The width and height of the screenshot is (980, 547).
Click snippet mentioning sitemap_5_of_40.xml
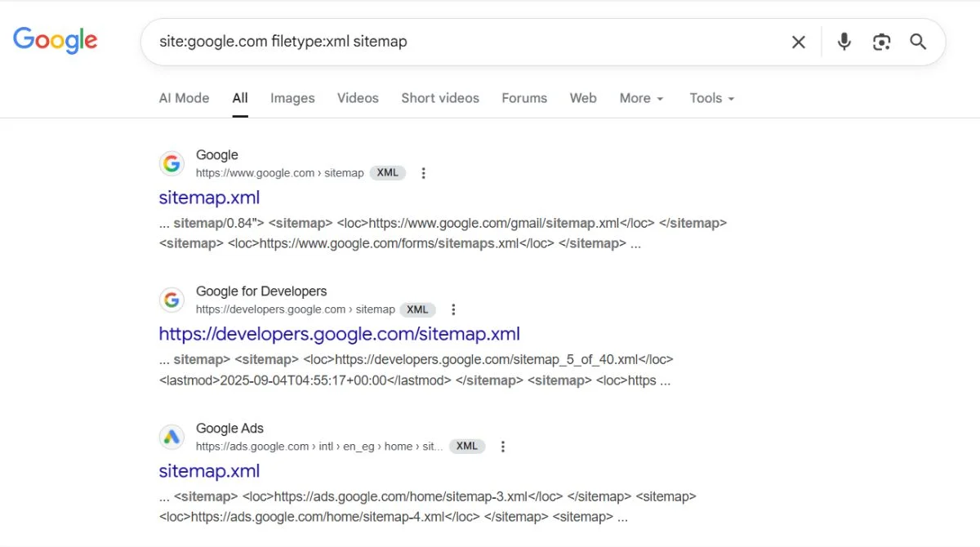pos(416,370)
